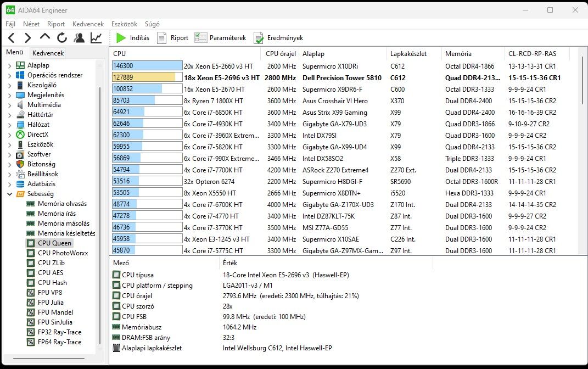Expand the Multimédia tree node
The width and height of the screenshot is (588, 369).
pos(9,105)
